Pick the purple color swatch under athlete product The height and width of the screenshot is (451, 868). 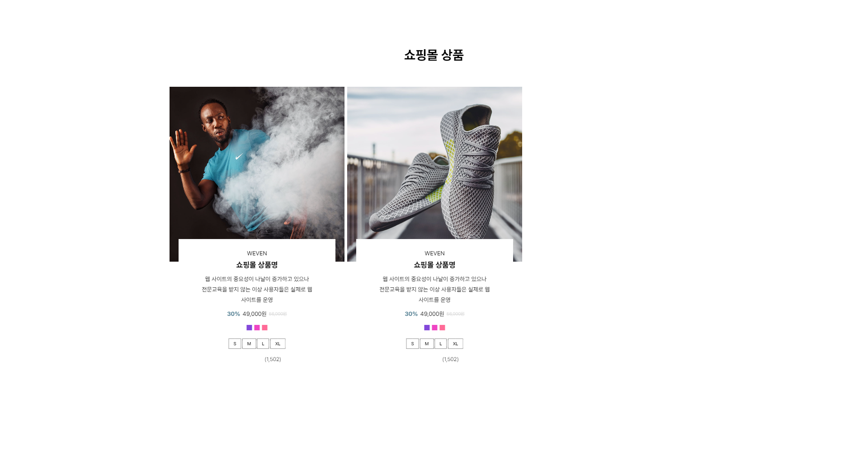[249, 328]
